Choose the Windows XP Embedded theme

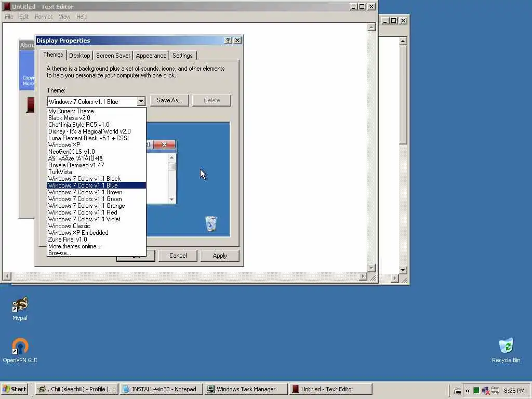[x=96, y=233]
